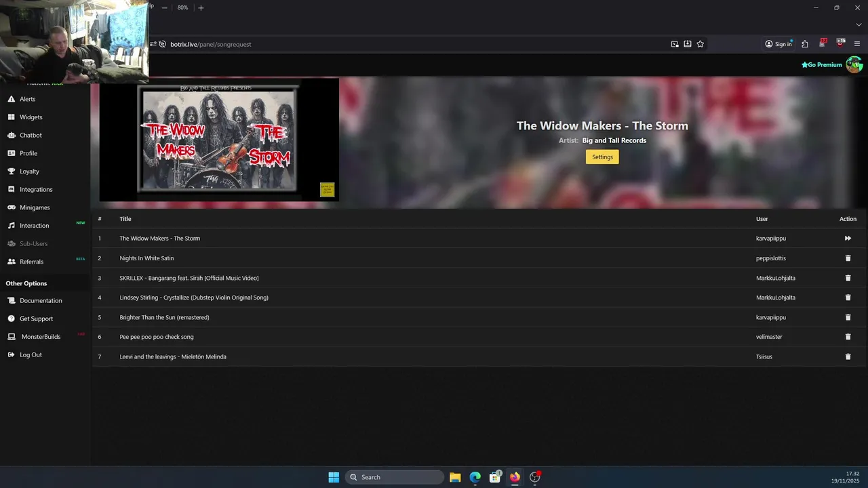Click user name velimaster
The image size is (868, 488).
(x=769, y=337)
